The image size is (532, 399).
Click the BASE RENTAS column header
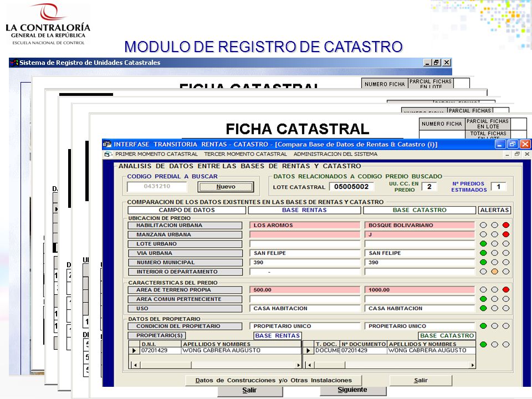click(x=304, y=210)
